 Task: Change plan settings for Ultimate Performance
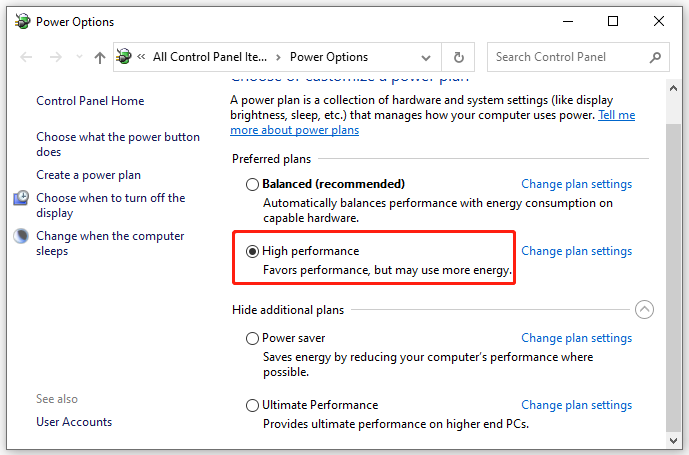(577, 405)
